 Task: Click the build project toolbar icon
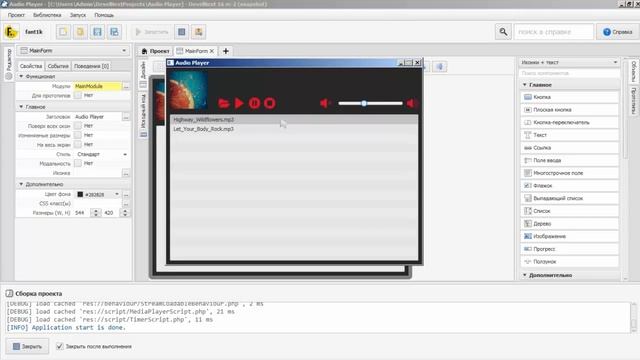[x=199, y=32]
